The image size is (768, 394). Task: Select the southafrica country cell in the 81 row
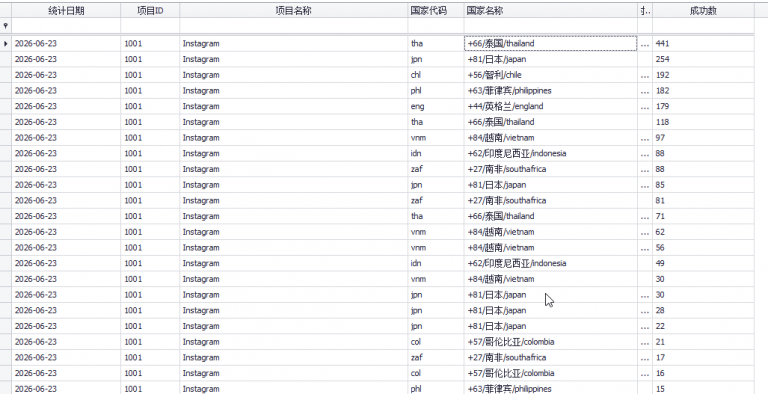point(551,200)
